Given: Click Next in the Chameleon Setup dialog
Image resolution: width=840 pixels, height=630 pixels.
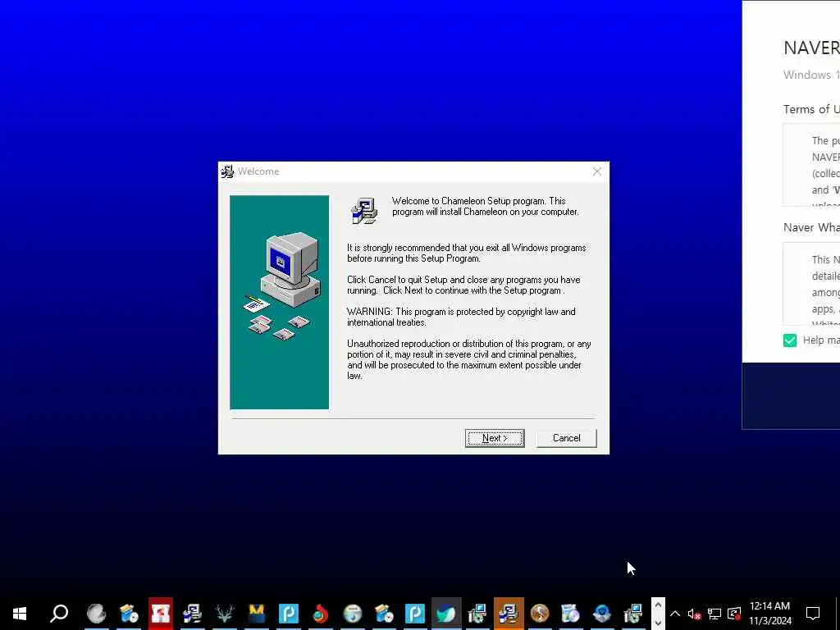Looking at the screenshot, I should 495,438.
